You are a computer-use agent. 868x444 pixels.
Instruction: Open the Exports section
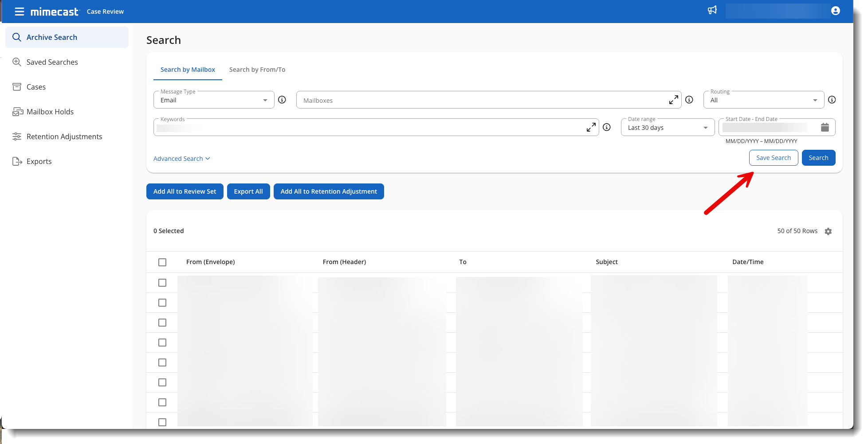tap(39, 161)
